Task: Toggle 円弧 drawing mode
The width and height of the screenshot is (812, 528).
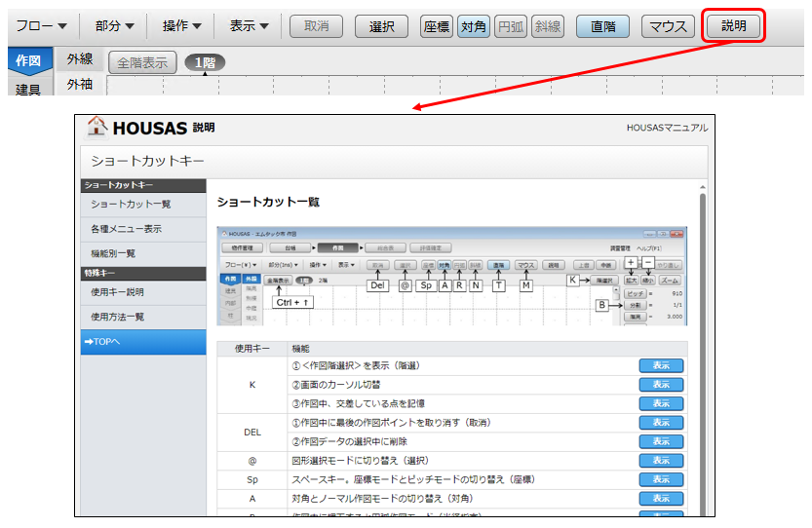Action: (511, 26)
